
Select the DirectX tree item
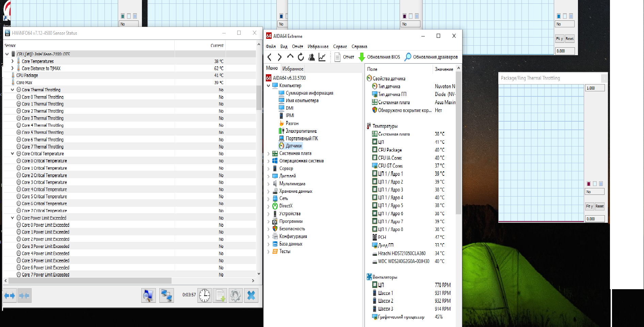pyautogui.click(x=286, y=206)
